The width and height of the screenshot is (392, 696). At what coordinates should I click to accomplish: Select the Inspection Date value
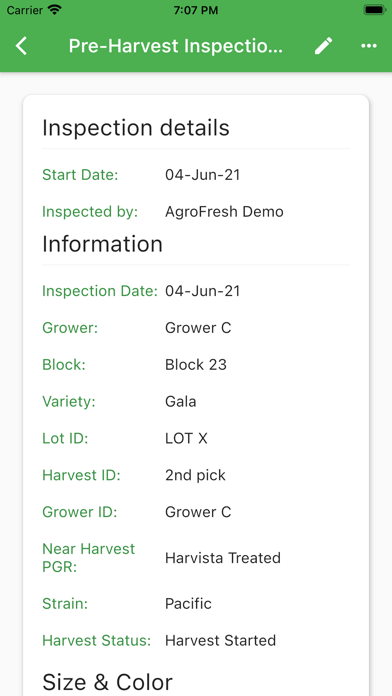(x=202, y=291)
